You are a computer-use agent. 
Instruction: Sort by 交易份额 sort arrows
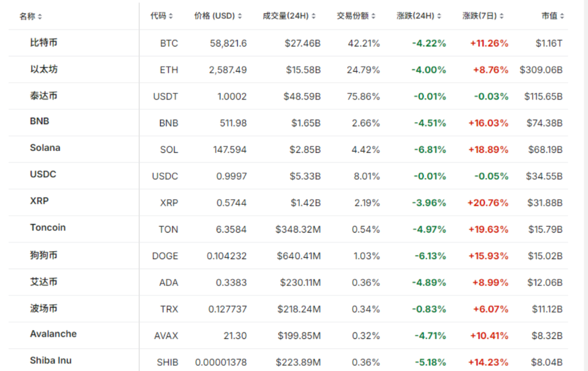click(x=373, y=16)
